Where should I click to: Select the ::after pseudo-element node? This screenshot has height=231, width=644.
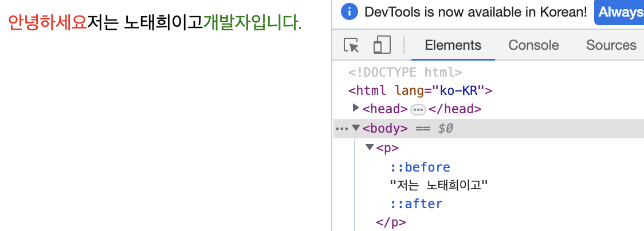pyautogui.click(x=417, y=204)
